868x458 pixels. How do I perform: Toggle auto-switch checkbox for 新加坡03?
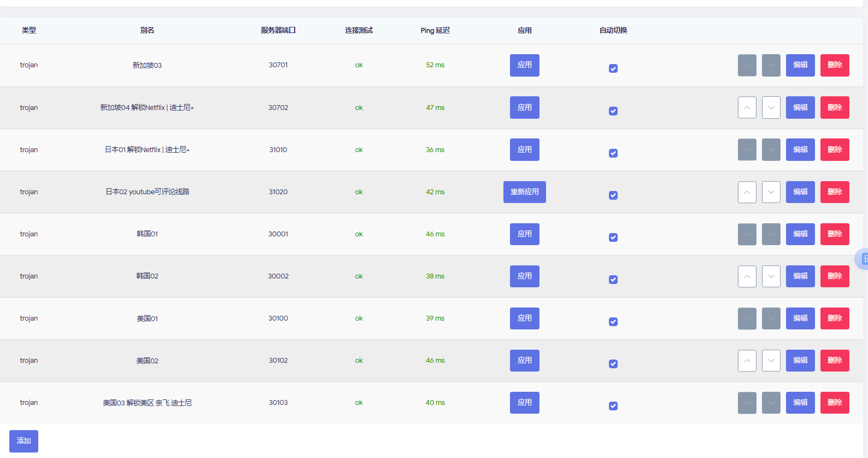click(x=613, y=68)
